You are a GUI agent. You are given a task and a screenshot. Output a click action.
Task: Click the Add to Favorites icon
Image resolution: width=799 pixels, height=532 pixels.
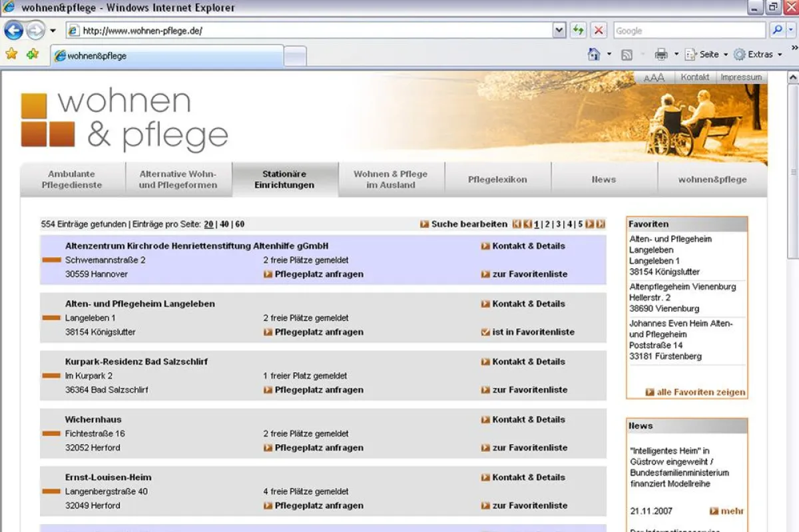[32, 55]
